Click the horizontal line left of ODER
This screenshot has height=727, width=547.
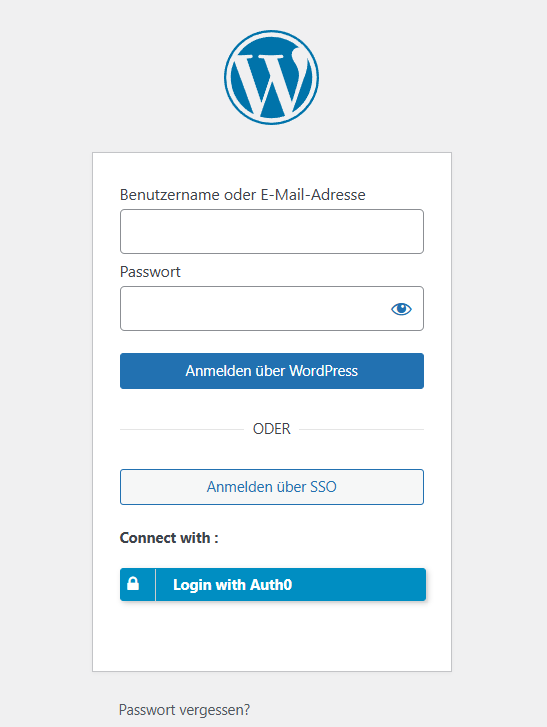[x=182, y=429]
